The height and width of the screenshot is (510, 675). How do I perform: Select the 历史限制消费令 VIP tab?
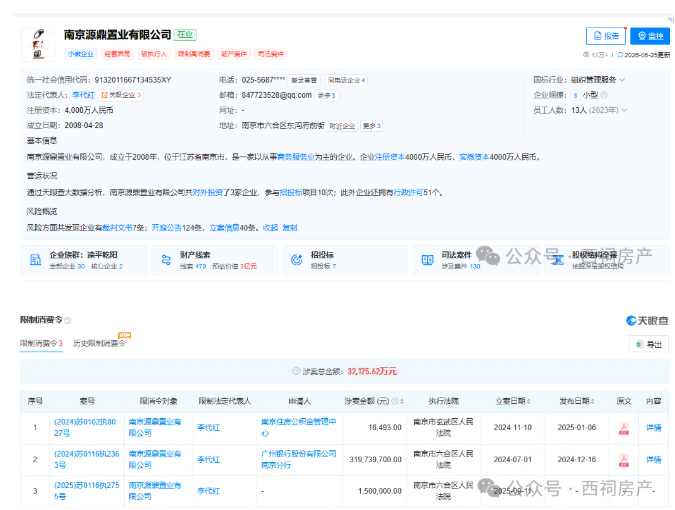click(99, 343)
